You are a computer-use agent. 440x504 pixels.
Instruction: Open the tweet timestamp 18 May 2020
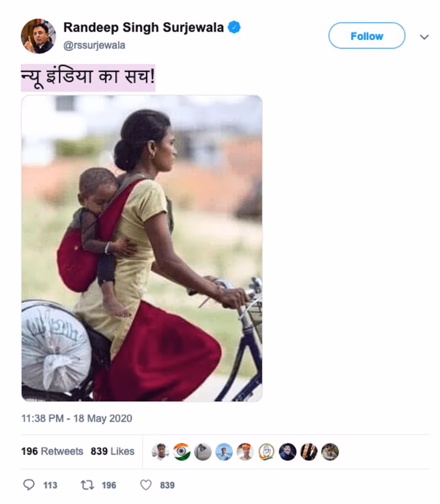(77, 418)
